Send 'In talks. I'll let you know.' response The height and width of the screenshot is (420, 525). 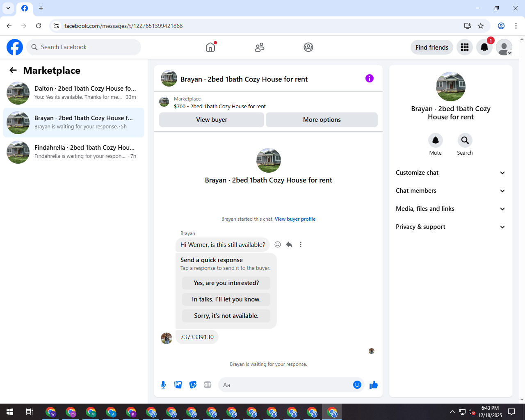pyautogui.click(x=226, y=299)
